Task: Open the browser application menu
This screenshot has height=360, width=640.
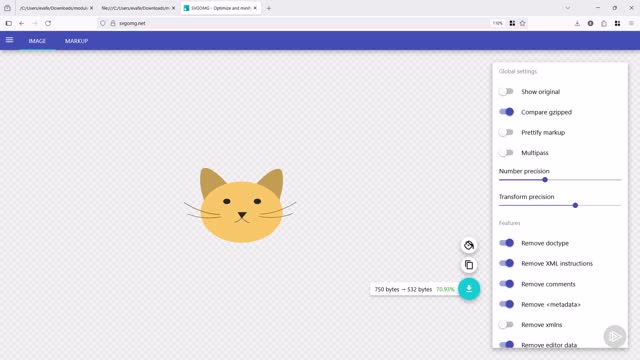Action: point(631,23)
